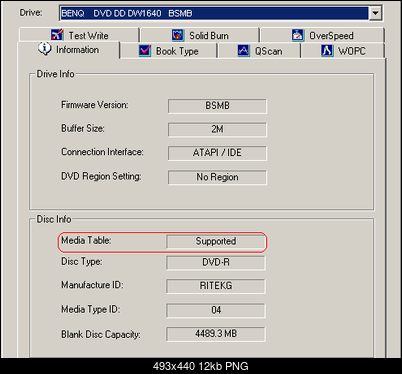Click the DVD Region Setting: label
This screenshot has height=374, width=402.
(x=101, y=176)
